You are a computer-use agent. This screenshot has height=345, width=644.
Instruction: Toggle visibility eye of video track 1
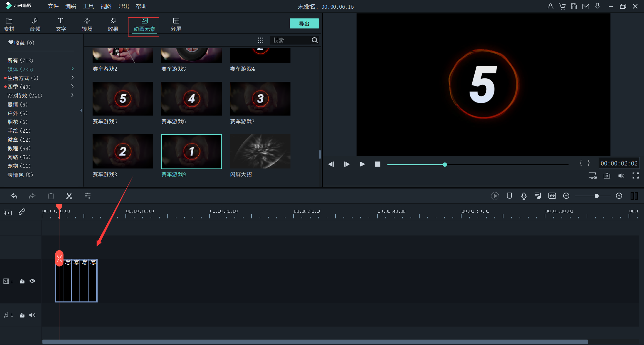pos(32,281)
